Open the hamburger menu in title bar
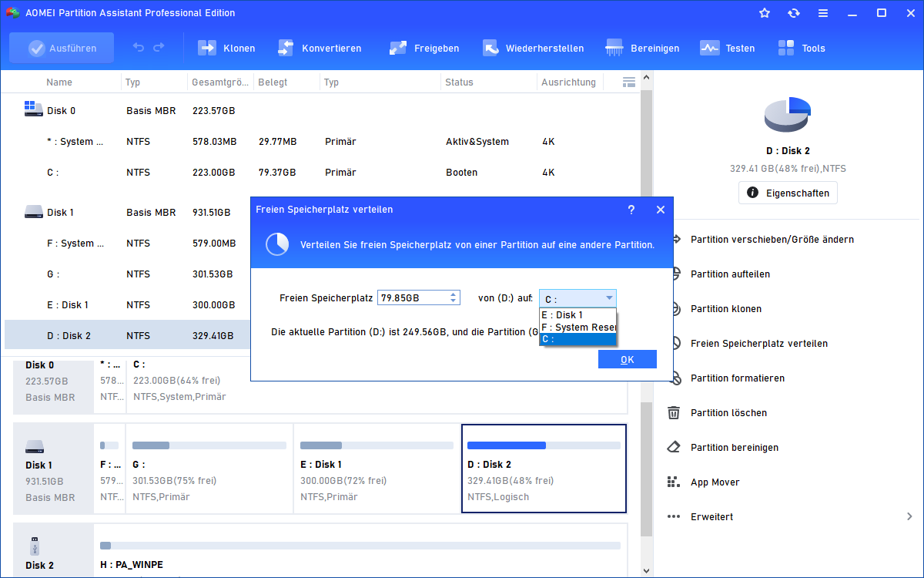Image resolution: width=924 pixels, height=578 pixels. click(823, 13)
